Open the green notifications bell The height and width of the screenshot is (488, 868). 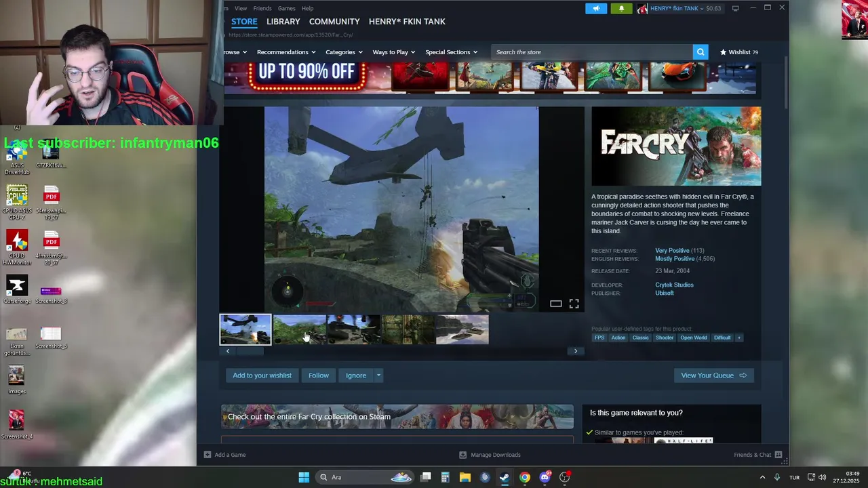pos(621,8)
